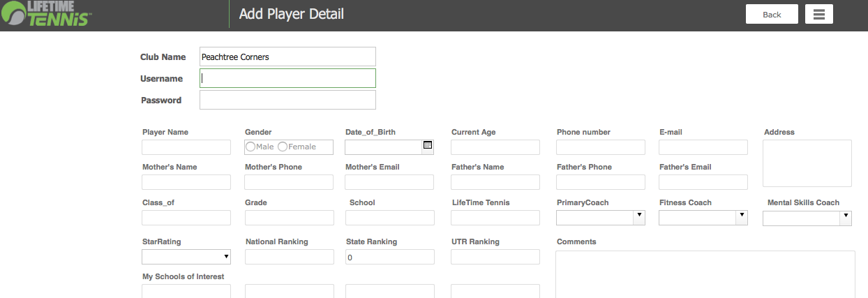Click the My Schools of Interest label

[184, 276]
